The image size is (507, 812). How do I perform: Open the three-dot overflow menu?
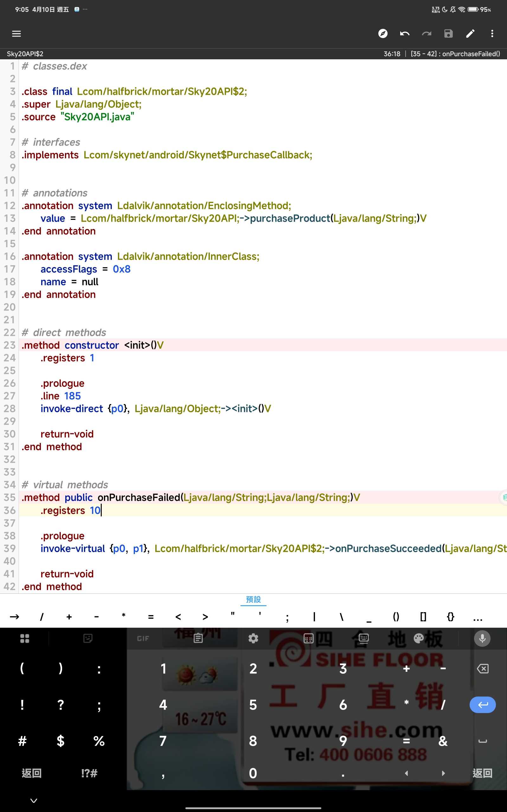tap(492, 34)
